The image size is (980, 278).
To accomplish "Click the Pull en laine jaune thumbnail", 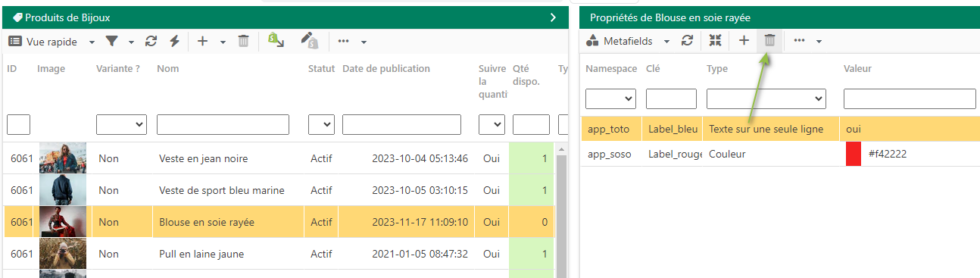I will click(63, 254).
